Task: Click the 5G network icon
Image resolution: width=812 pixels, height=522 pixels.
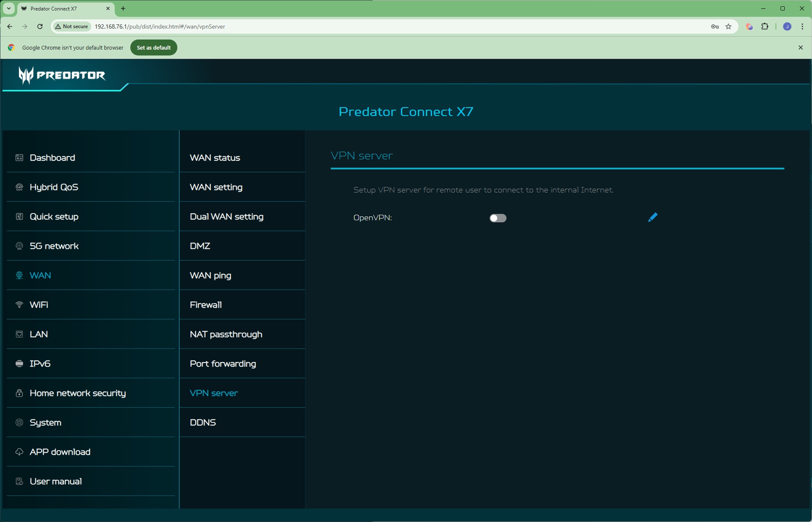Action: 19,246
